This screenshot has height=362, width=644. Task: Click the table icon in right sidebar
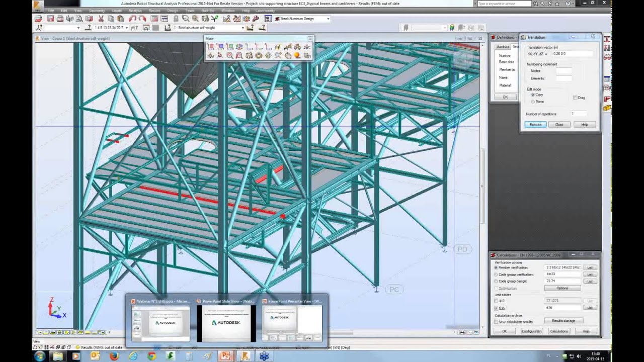[607, 79]
